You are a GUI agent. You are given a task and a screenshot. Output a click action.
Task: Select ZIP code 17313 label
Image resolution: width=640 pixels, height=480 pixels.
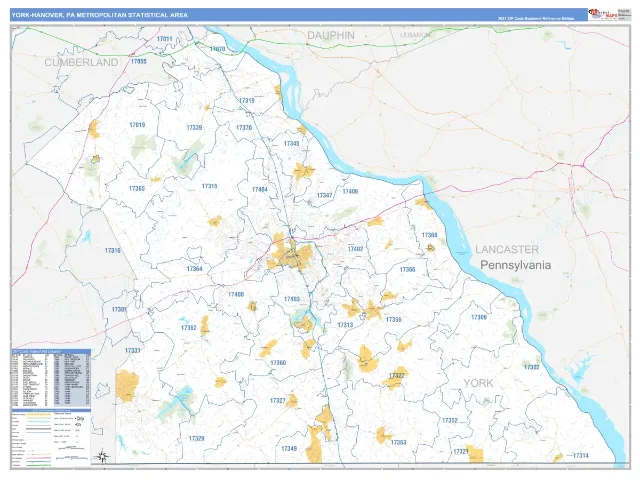pyautogui.click(x=345, y=325)
